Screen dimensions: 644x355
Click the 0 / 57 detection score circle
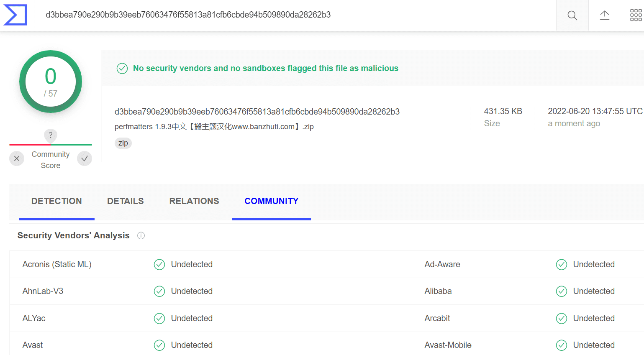(x=51, y=82)
